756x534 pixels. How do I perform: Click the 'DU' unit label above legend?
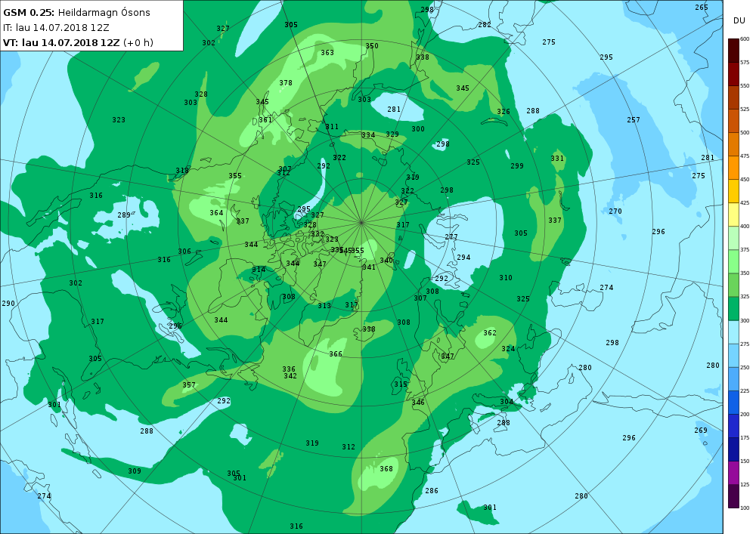[x=739, y=20]
